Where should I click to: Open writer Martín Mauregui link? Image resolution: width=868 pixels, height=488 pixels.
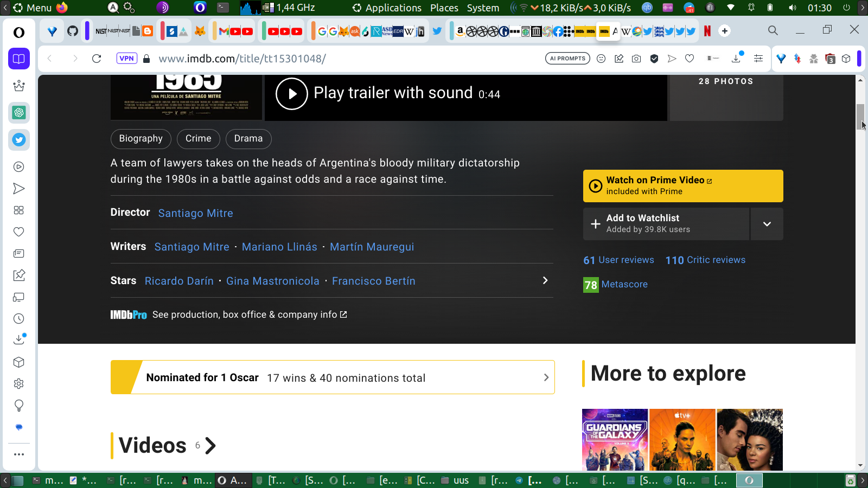[372, 247]
